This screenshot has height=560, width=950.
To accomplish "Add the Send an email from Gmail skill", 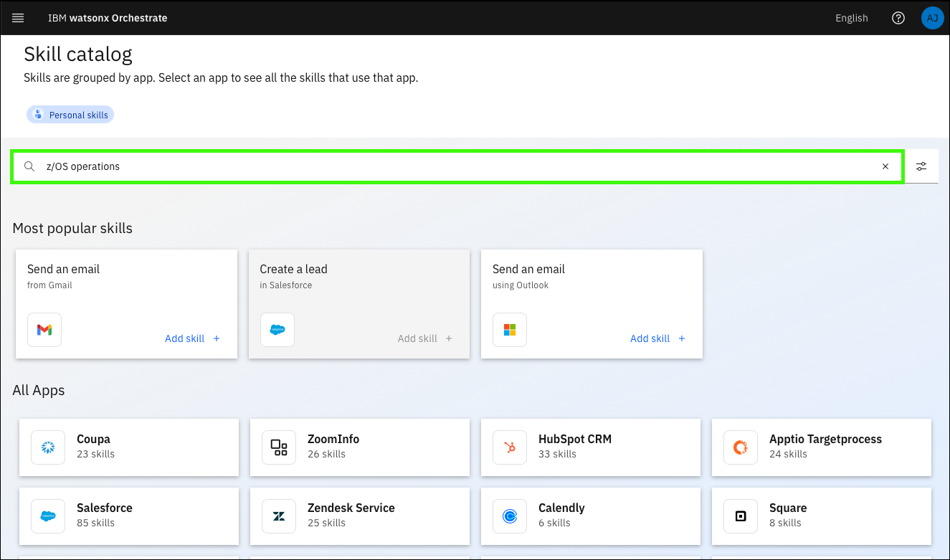I will tap(192, 338).
